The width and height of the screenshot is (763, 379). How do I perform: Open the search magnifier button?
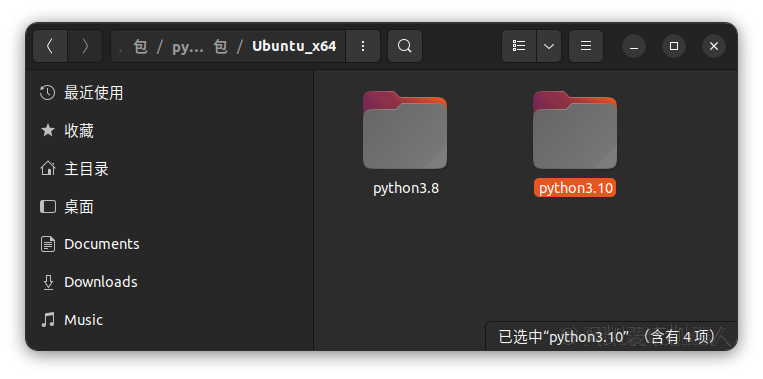pyautogui.click(x=404, y=46)
